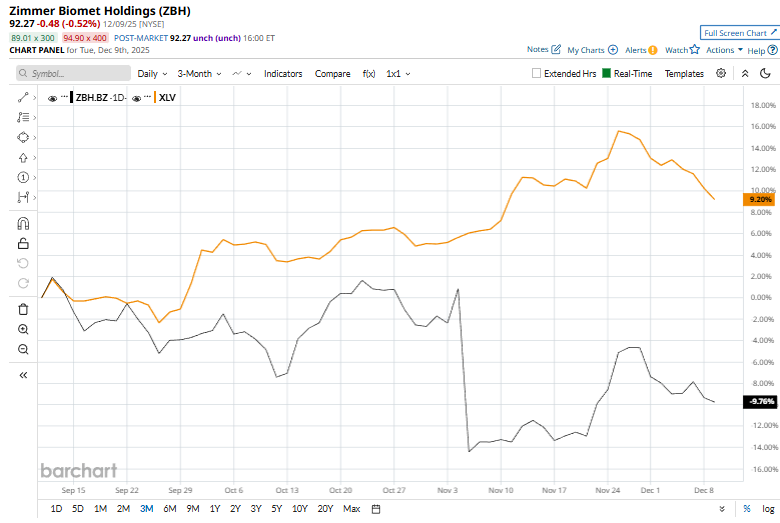Toggle log scale button
The image size is (780, 523).
coord(768,509)
